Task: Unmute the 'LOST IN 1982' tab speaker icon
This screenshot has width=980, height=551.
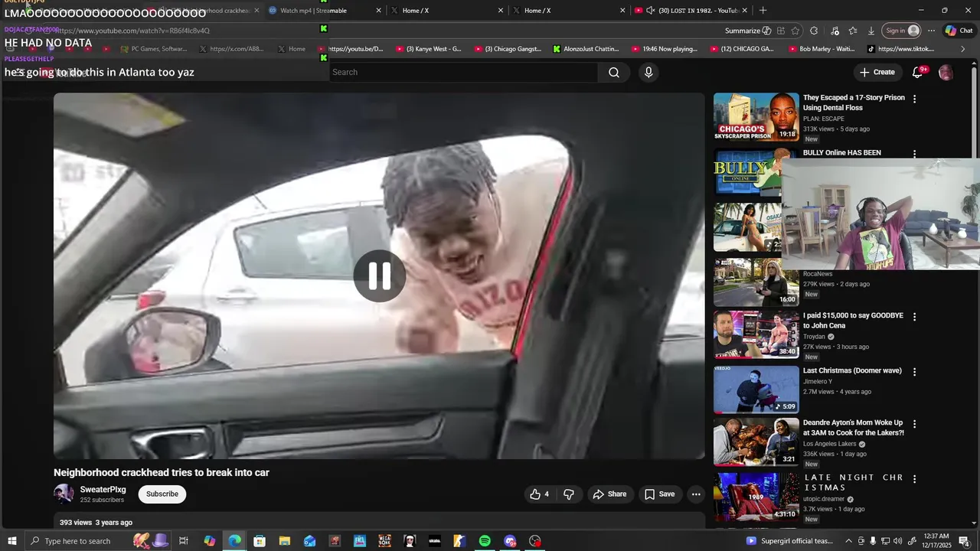Action: tap(650, 11)
